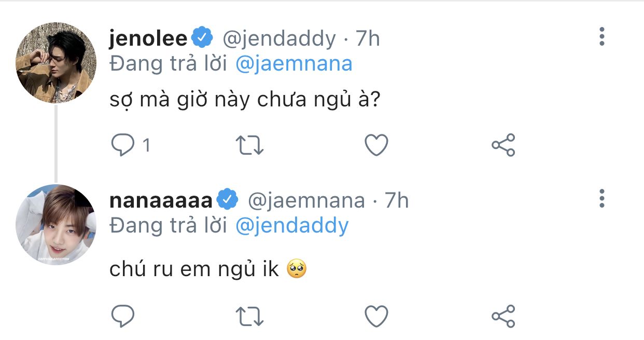The image size is (644, 340).
Task: Share jenolee's tweet
Action: [x=503, y=145]
